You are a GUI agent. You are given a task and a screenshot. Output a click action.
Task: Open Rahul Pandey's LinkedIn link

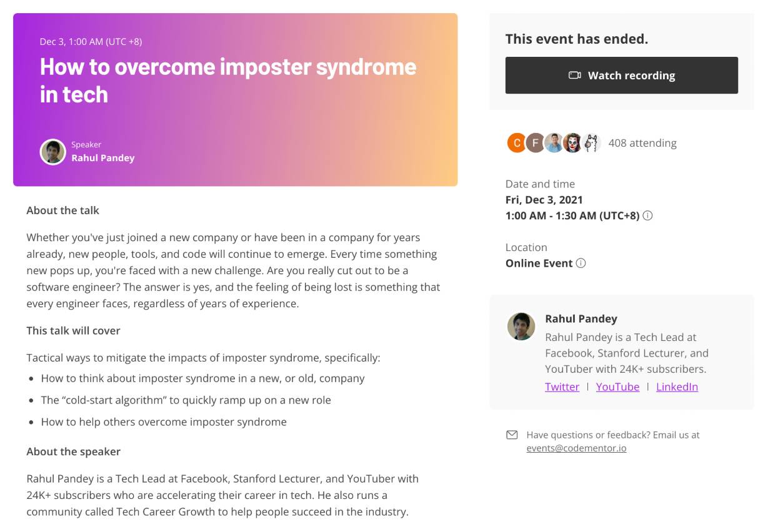(x=677, y=387)
